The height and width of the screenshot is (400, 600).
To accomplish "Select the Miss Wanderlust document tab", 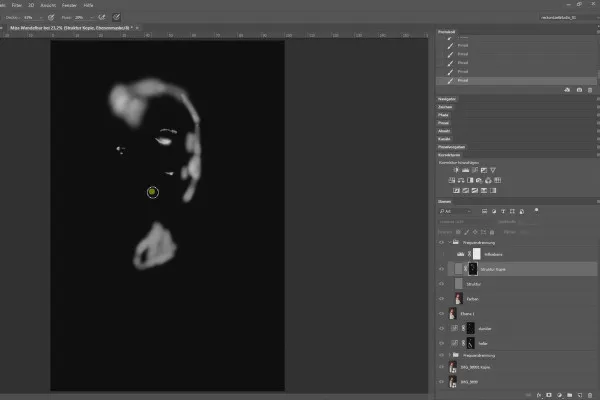I will 71,28.
